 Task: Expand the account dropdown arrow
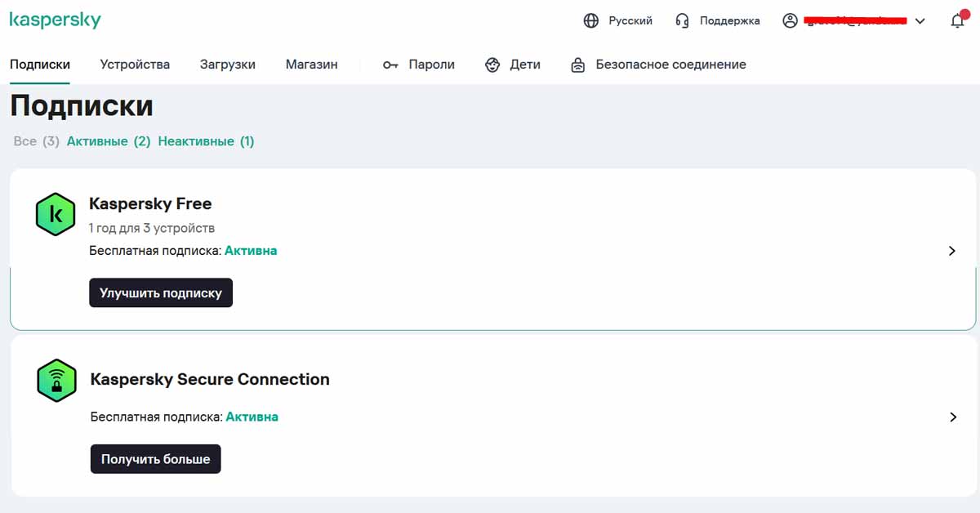pos(920,21)
